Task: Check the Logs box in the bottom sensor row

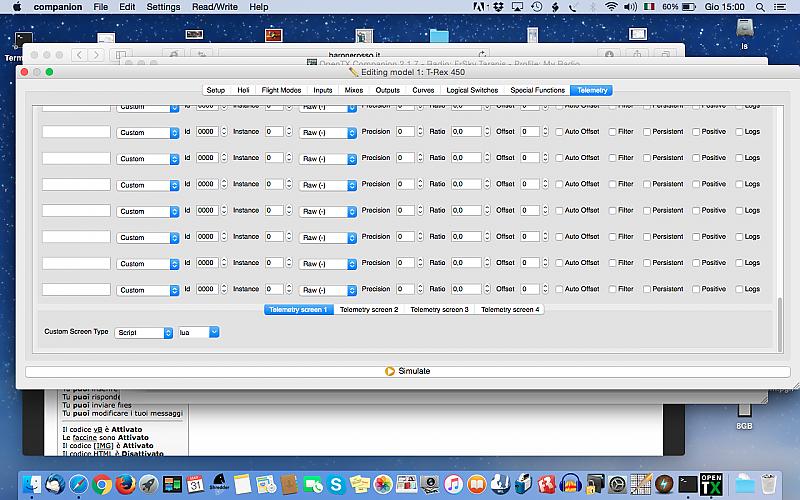Action: pyautogui.click(x=740, y=289)
